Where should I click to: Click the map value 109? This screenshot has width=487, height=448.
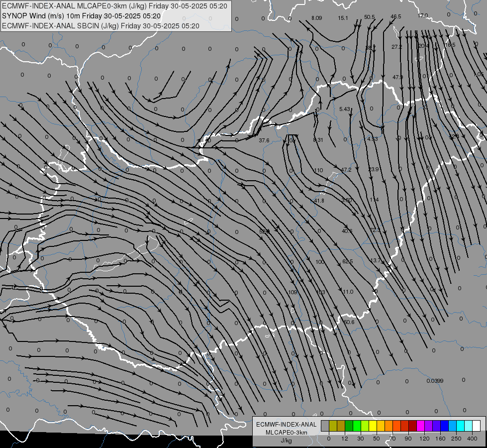(292, 292)
